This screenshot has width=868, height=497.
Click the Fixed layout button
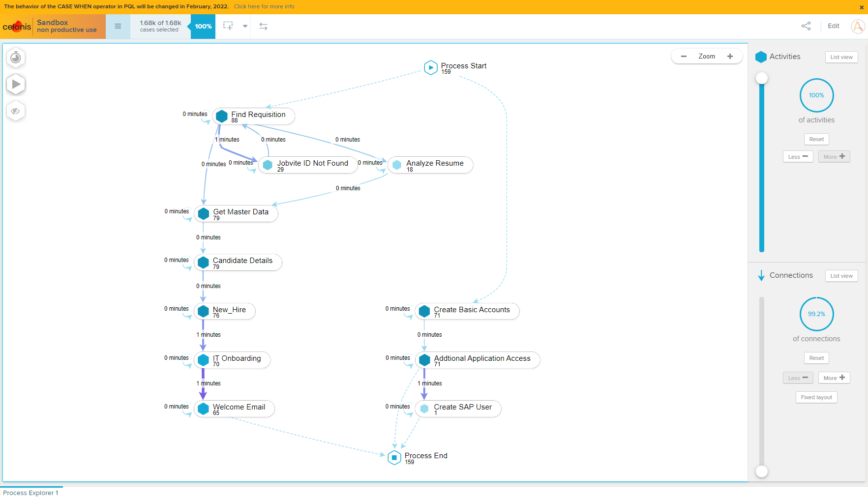coord(816,397)
